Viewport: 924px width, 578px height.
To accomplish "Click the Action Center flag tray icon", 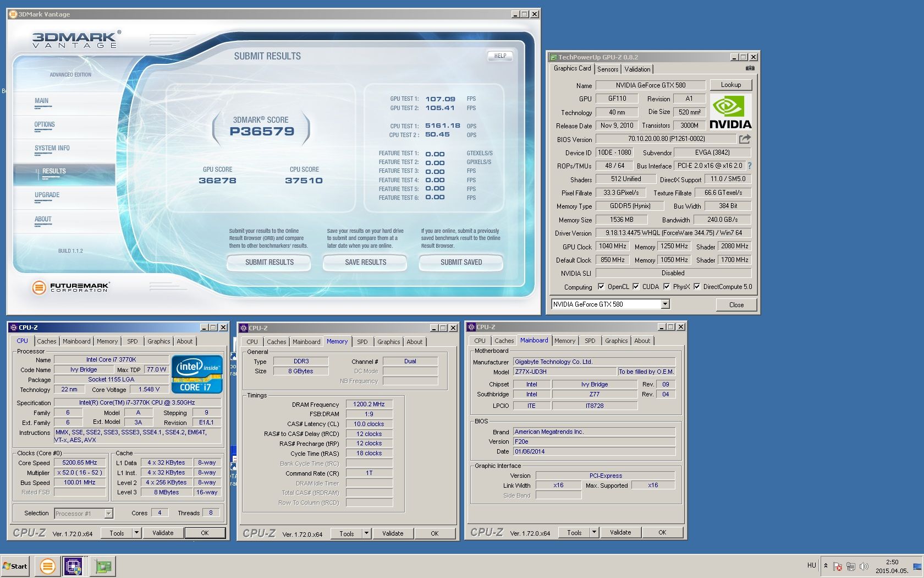I will point(838,566).
